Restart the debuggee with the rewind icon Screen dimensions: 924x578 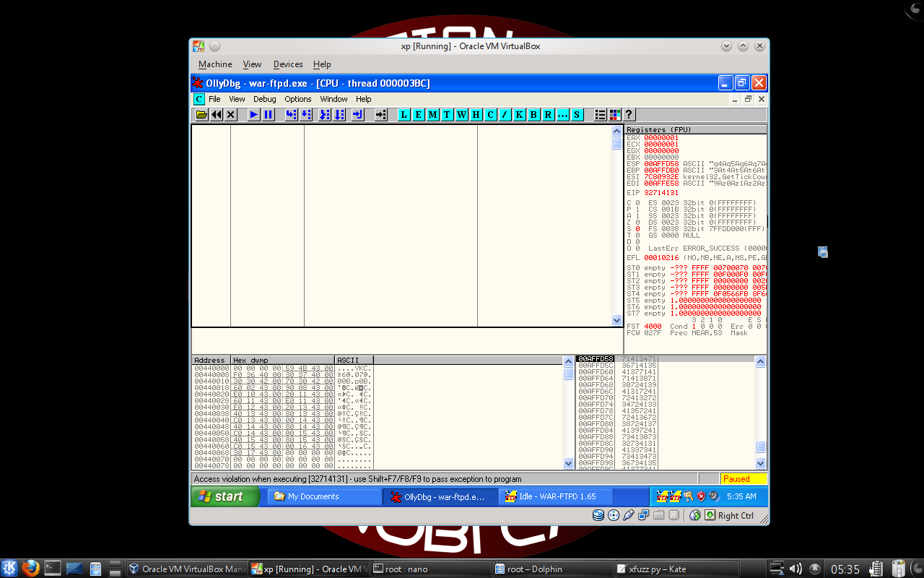(217, 114)
